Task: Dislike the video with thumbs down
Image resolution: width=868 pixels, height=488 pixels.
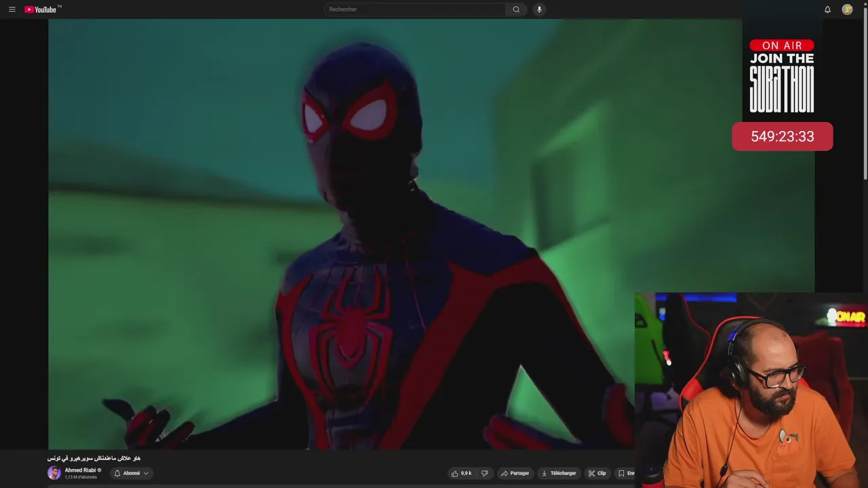Action: (x=484, y=473)
